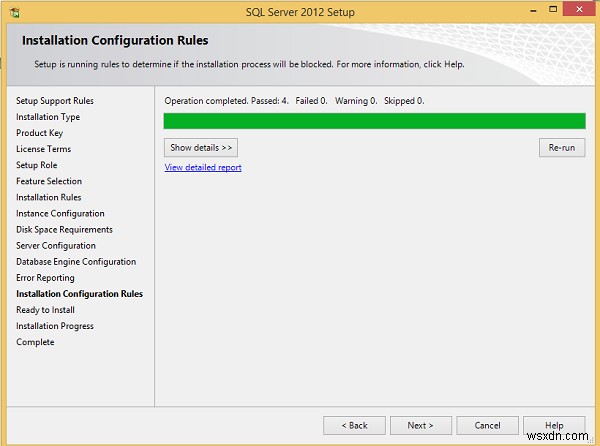Select the Installation Progress step
Image resolution: width=600 pixels, height=446 pixels.
(x=55, y=326)
